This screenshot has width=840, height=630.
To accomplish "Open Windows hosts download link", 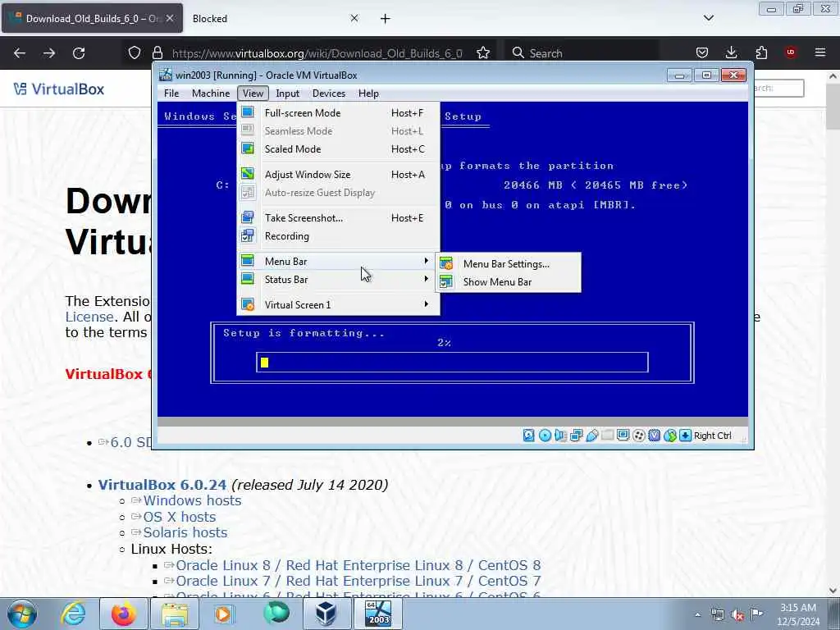I will [x=192, y=500].
